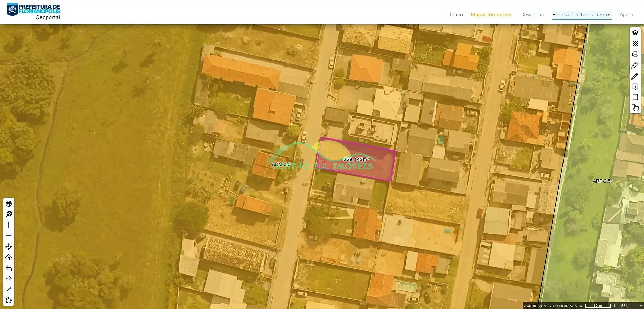
Task: Activate the hand pointer selection tool
Action: [635, 108]
